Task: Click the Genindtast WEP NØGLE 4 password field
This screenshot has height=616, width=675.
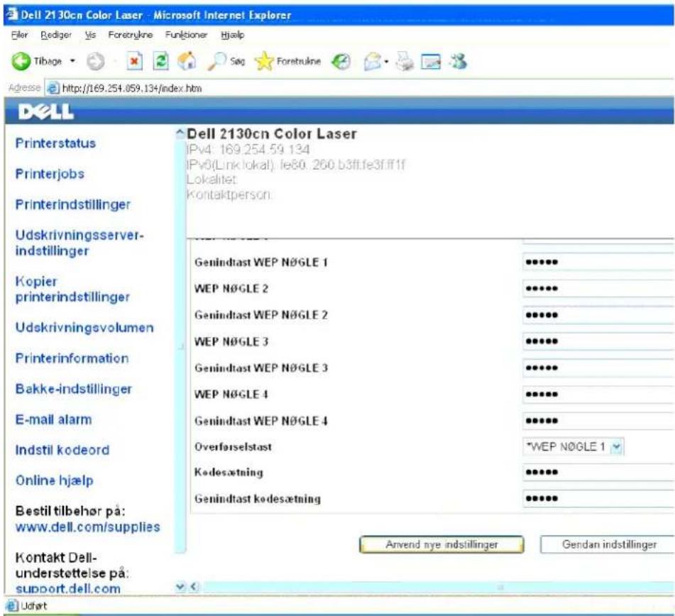Action: [x=598, y=421]
